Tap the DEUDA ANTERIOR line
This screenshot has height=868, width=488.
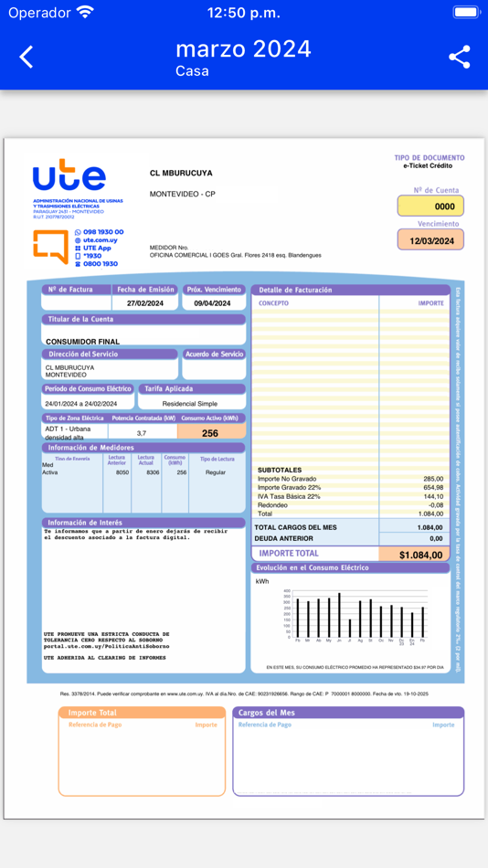[x=350, y=539]
